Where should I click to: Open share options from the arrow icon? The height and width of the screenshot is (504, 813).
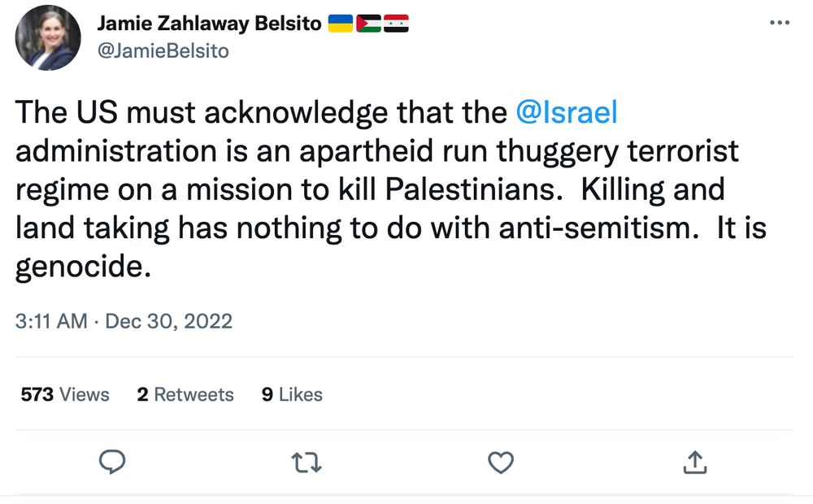[694, 461]
